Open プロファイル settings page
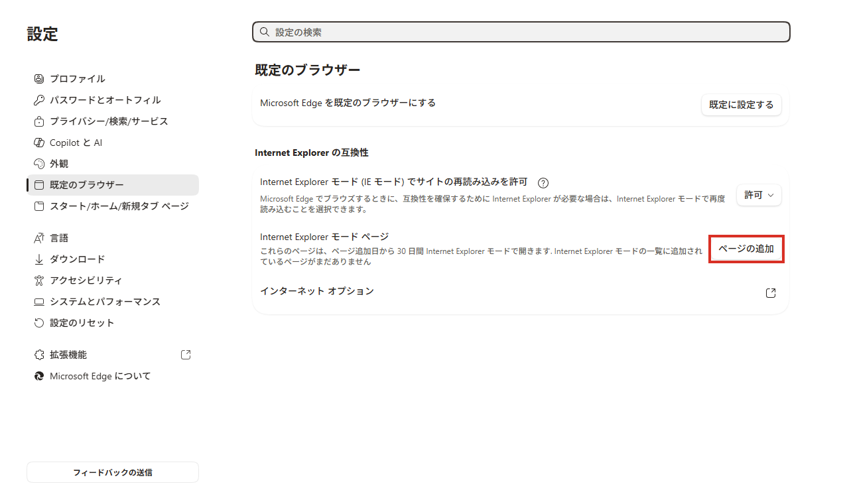This screenshot has width=849, height=504. [113, 79]
